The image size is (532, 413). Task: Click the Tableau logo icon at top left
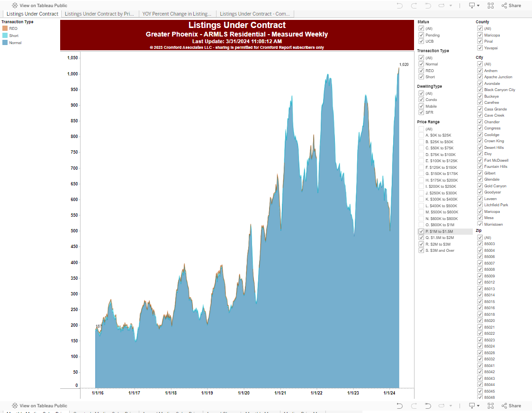tap(15, 6)
